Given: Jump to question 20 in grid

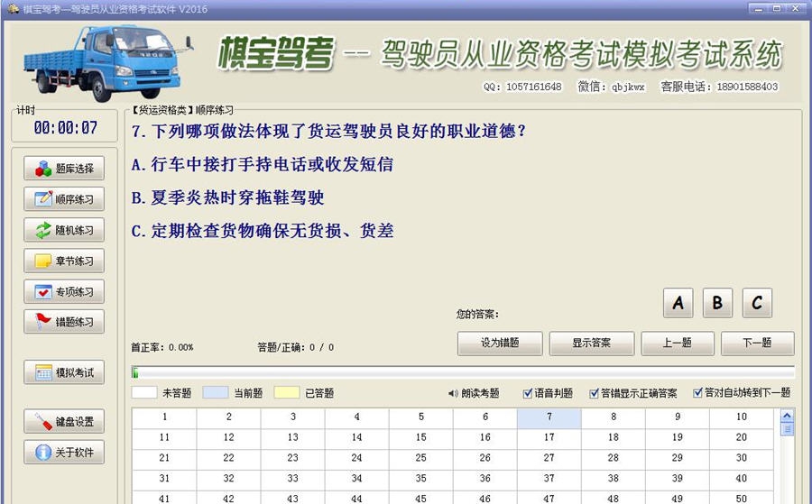Looking at the screenshot, I should click(x=742, y=438).
